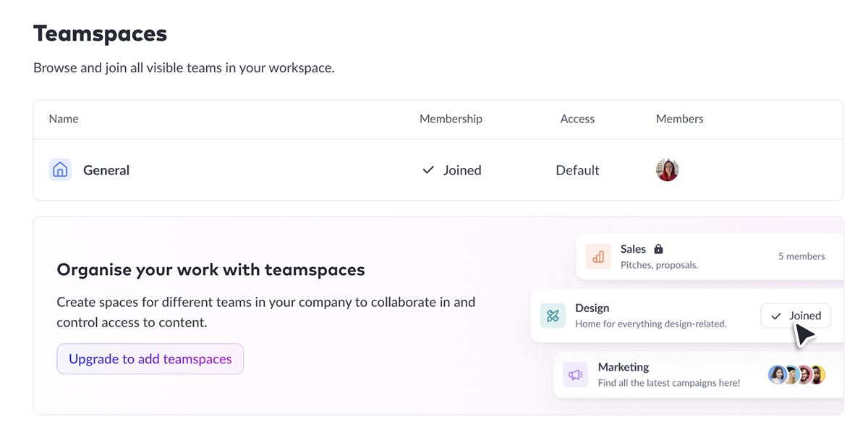Image resolution: width=868 pixels, height=438 pixels.
Task: Click the Design teamspace title
Action: click(x=592, y=308)
